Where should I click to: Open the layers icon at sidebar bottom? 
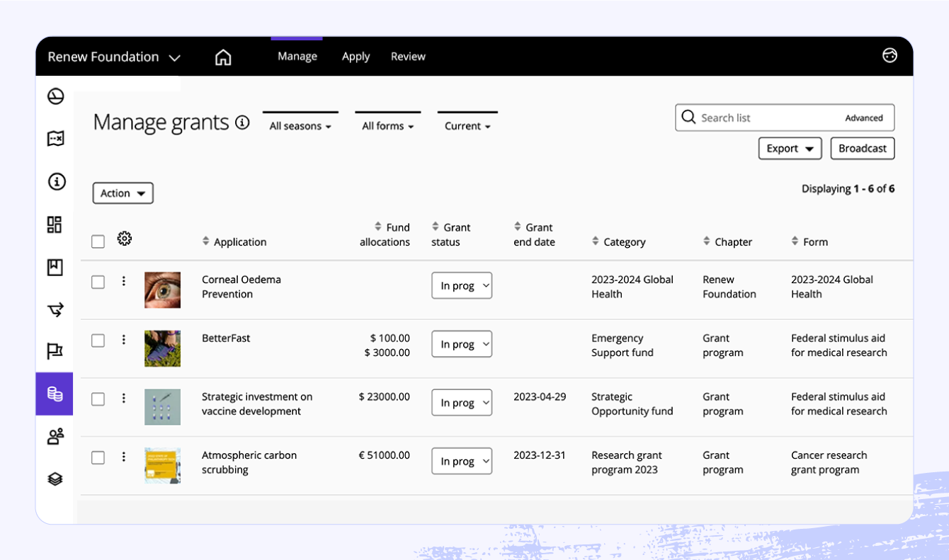(x=55, y=479)
